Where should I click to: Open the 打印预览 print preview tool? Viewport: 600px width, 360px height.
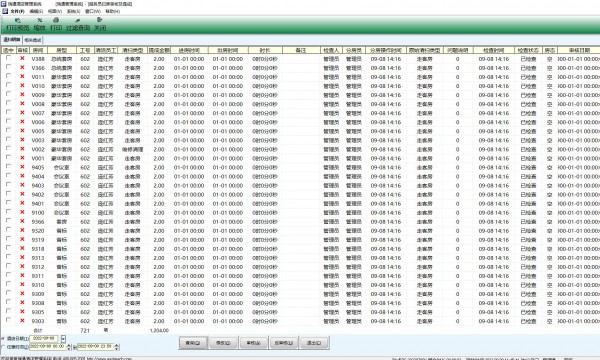click(18, 24)
